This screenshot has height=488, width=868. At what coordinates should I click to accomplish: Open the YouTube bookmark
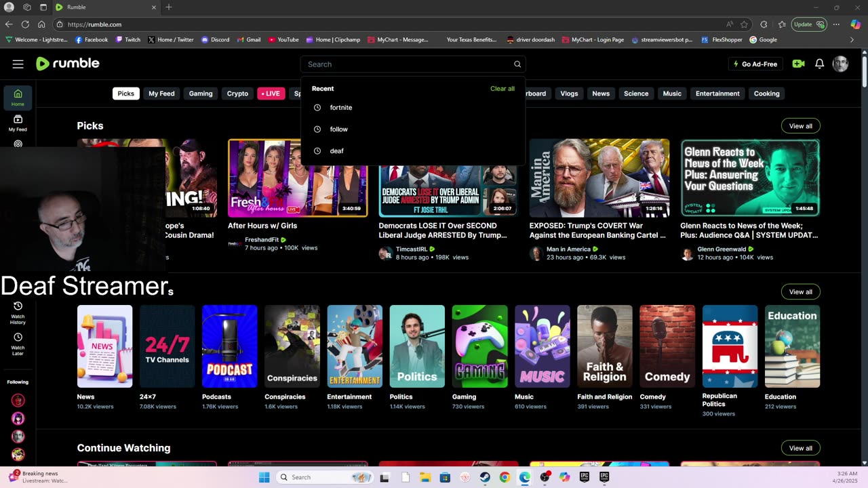[283, 40]
